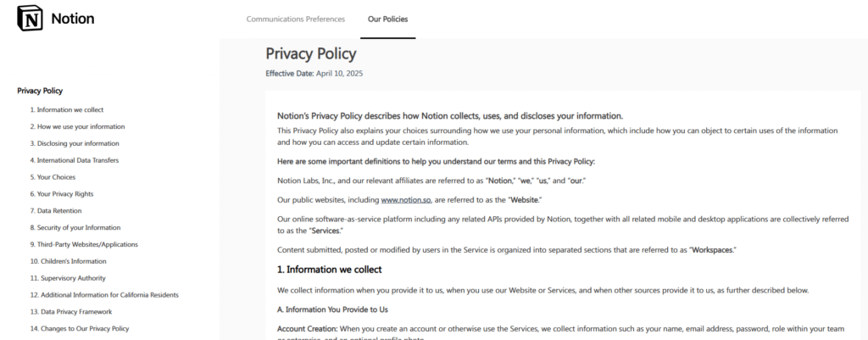This screenshot has width=868, height=340.
Task: Jump to Changes to Our Privacy Policy
Action: 79,328
